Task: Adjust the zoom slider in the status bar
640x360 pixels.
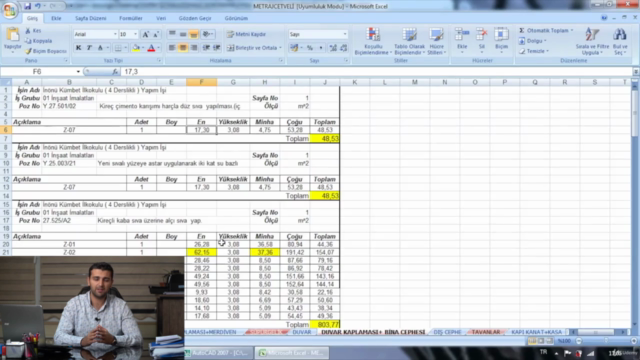Action: (606, 341)
